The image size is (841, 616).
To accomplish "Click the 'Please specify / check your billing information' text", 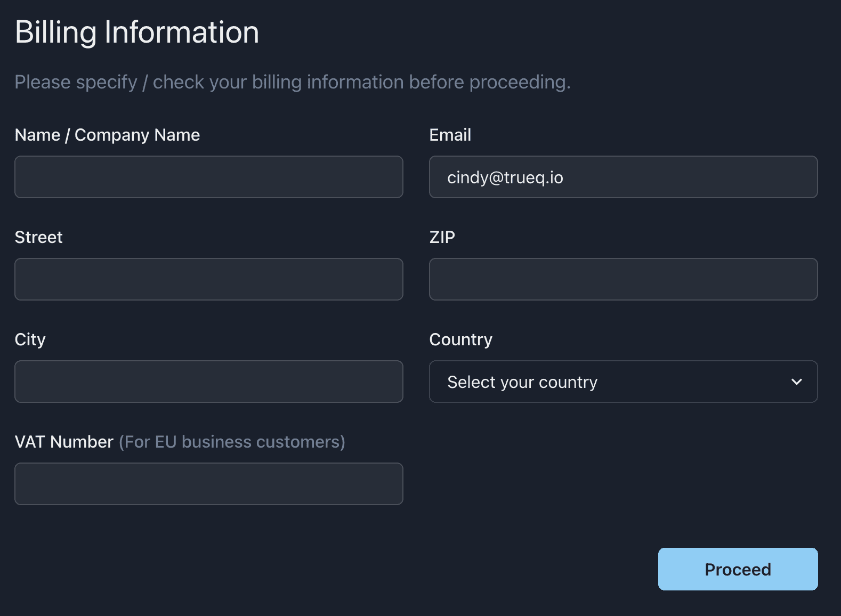I will click(x=293, y=82).
